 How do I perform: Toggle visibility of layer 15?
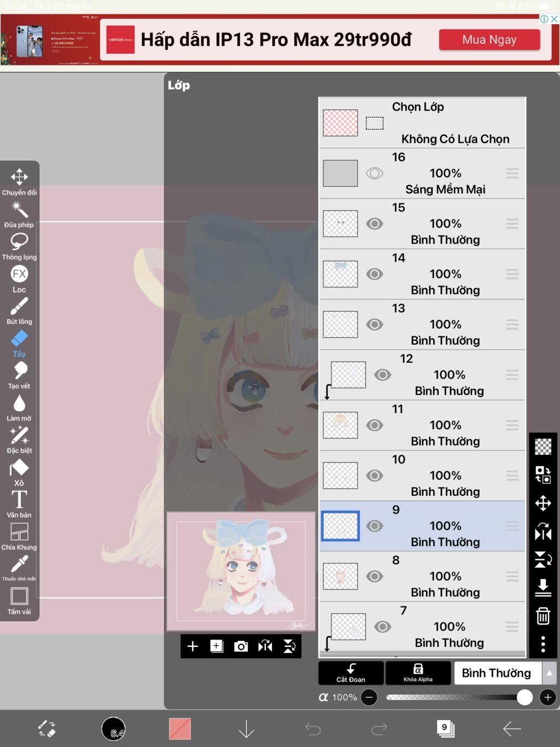375,224
